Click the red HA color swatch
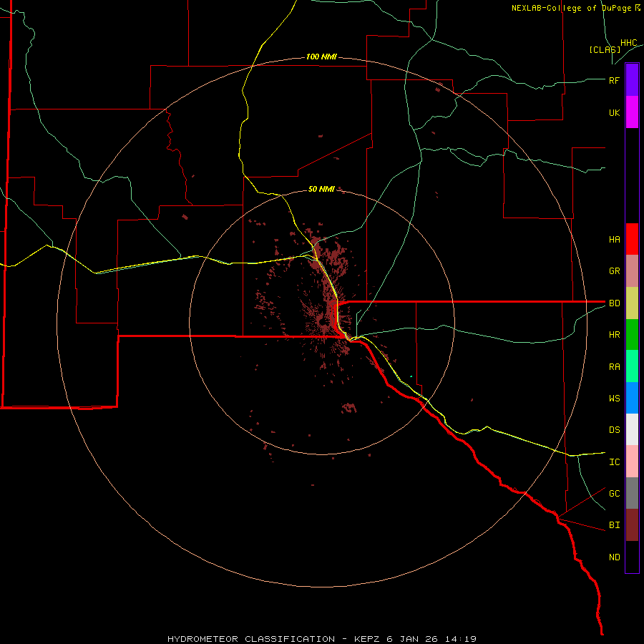Image resolution: width=644 pixels, height=644 pixels. click(632, 239)
